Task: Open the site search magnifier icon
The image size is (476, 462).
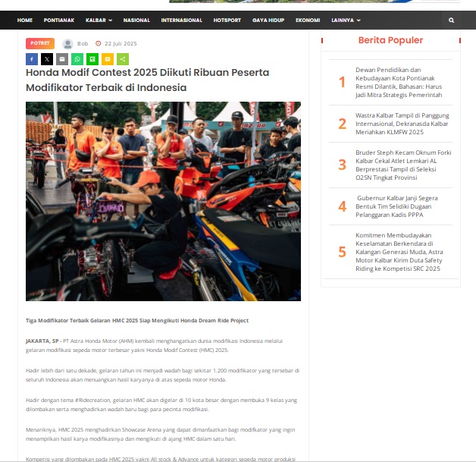Action: 452,20
